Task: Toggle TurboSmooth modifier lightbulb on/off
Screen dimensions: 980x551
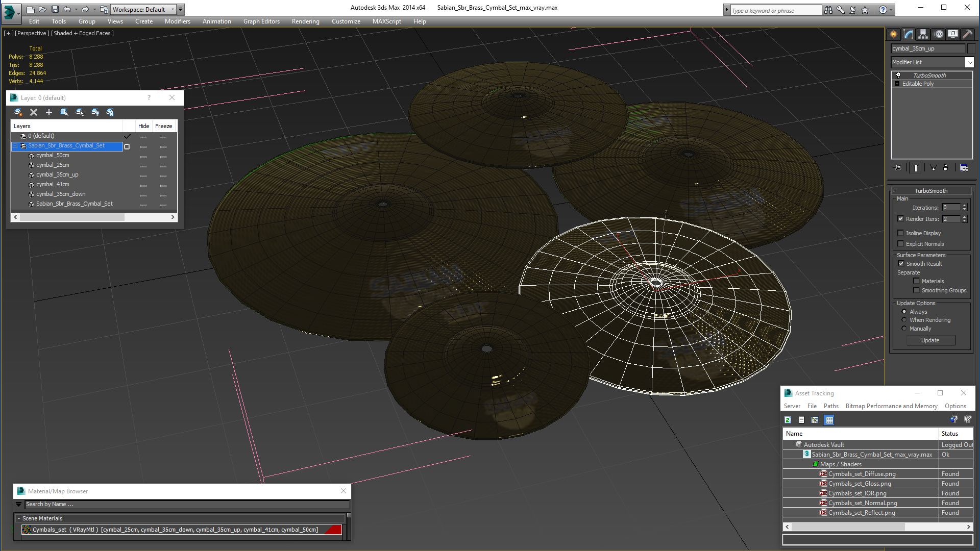Action: 898,75
